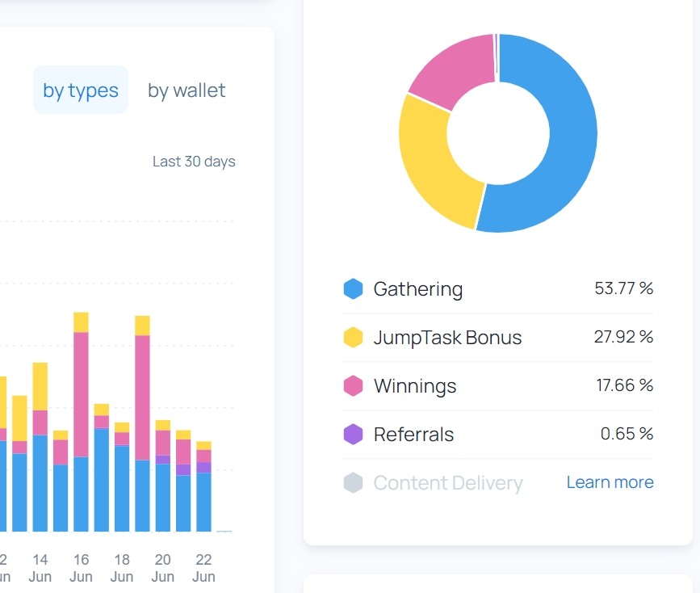Toggle the Gathering legend row

(498, 288)
